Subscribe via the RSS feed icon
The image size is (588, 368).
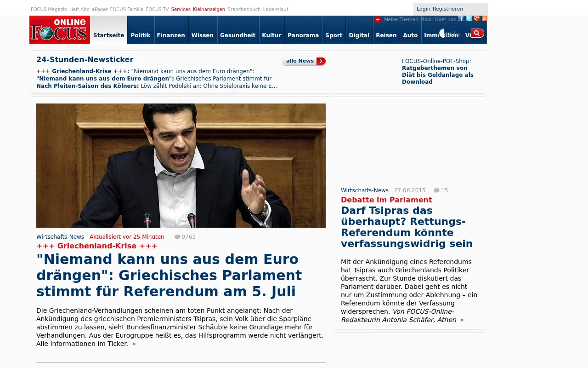point(484,18)
